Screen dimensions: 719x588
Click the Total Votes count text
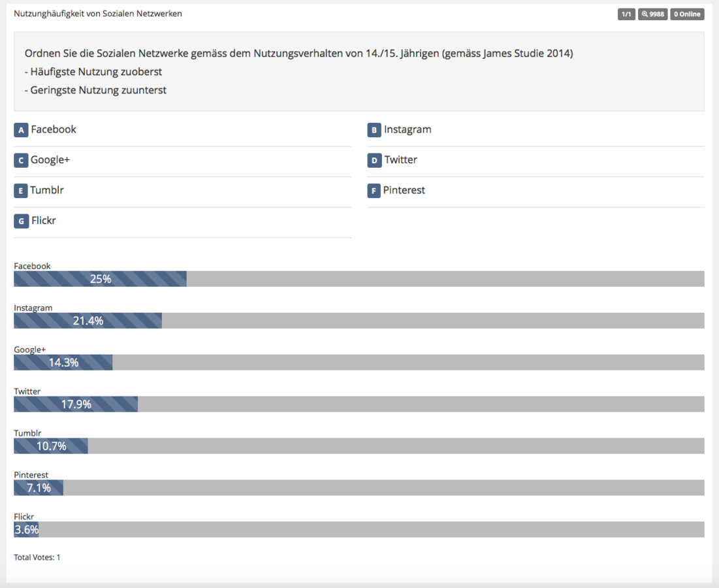pyautogui.click(x=37, y=557)
